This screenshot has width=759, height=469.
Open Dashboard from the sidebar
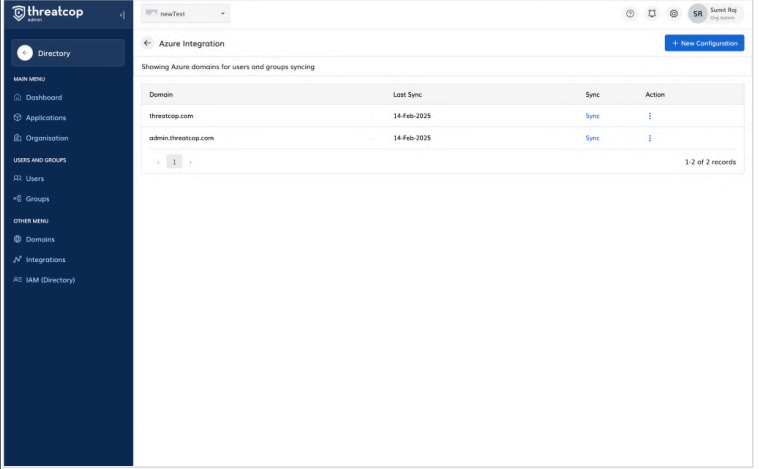coord(43,97)
